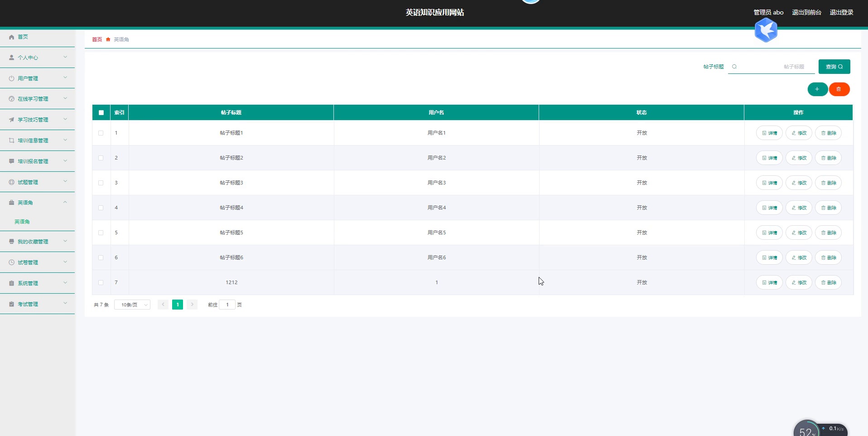Viewport: 868px width, 436px height.
Task: Click 修改 for row 帖子标题5
Action: 799,233
